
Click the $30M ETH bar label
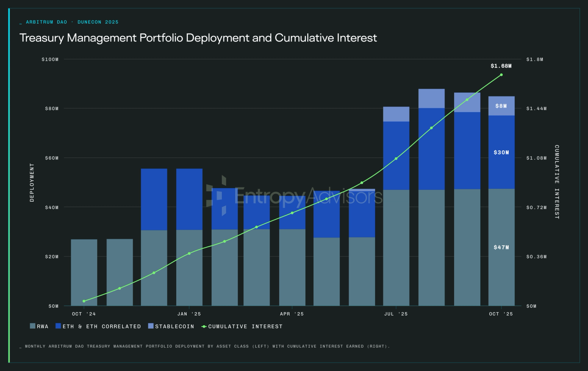501,152
